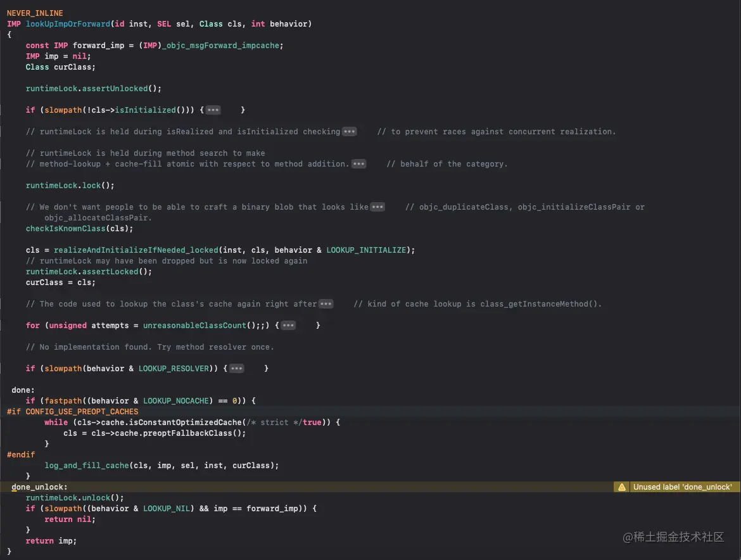The image size is (741, 560).
Task: Expand folded block after LOOKUP_RESOLVER condition
Action: [x=237, y=369]
